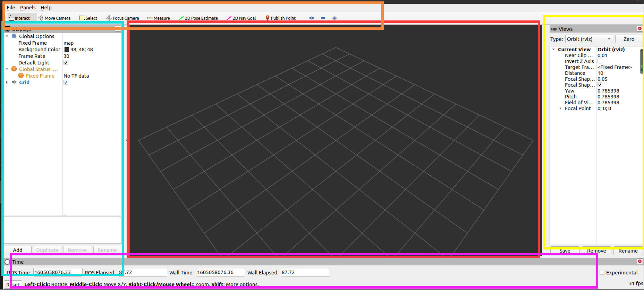Click the Fixed Frame warning icon
This screenshot has width=644, height=290.
point(21,76)
